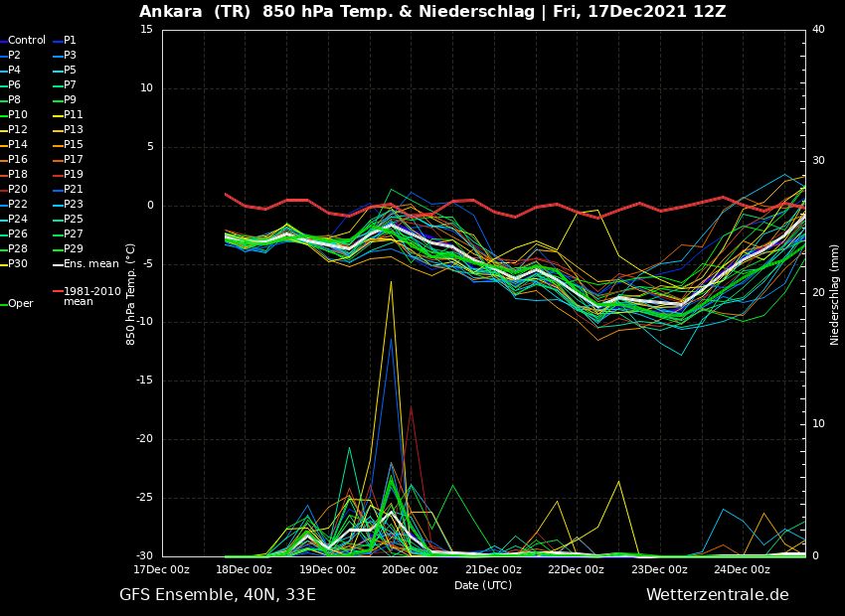Select the "Ens. mean" legend entry
845x616 pixels.
click(x=85, y=264)
